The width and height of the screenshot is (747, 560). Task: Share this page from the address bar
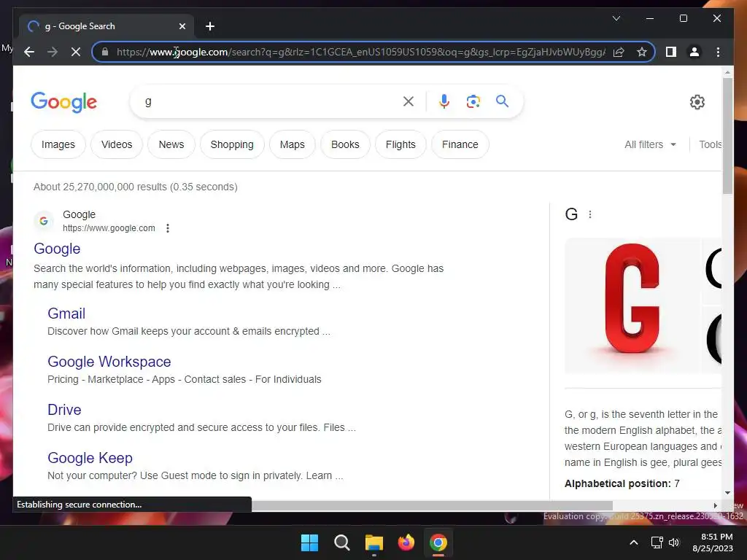coord(619,52)
